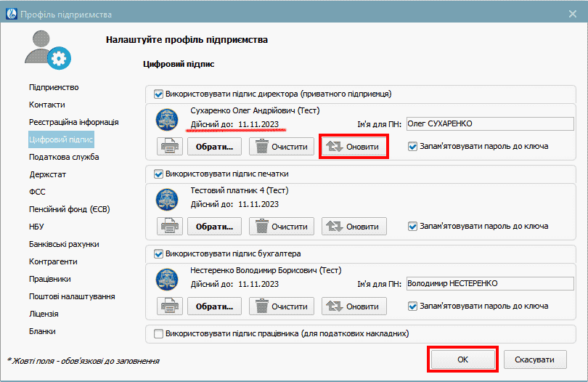This screenshot has height=382, width=588.
Task: Click the accountant's certificate emblem icon
Action: 169,277
